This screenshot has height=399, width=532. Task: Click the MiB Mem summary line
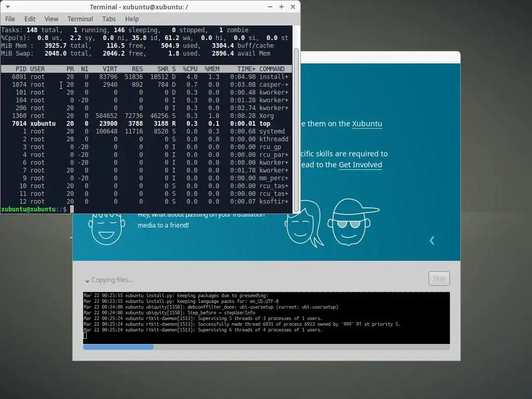point(137,46)
